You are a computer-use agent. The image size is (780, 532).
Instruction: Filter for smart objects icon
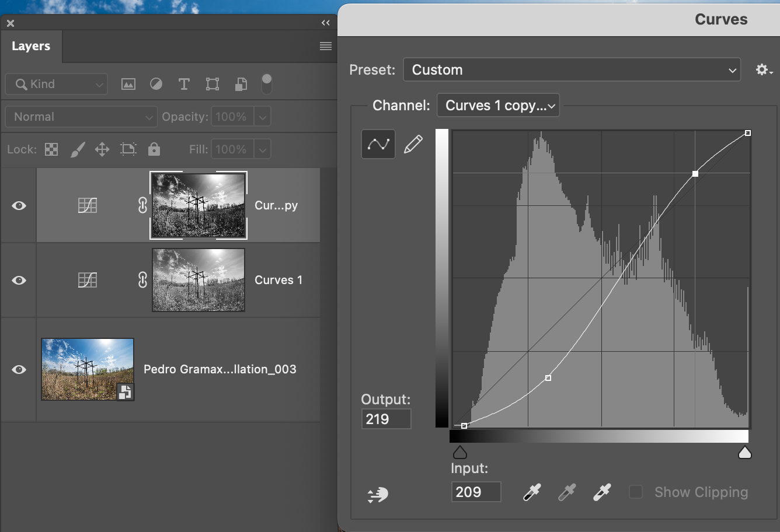241,84
